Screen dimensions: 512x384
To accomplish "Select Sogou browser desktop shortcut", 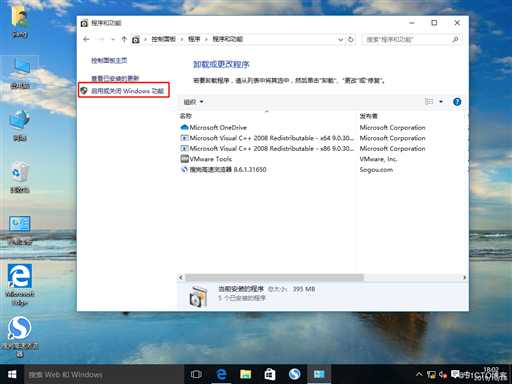I will 20,336.
